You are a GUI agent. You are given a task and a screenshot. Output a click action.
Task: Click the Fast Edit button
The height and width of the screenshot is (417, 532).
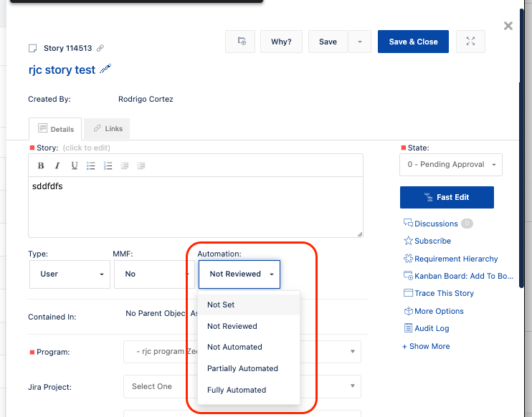(x=447, y=197)
